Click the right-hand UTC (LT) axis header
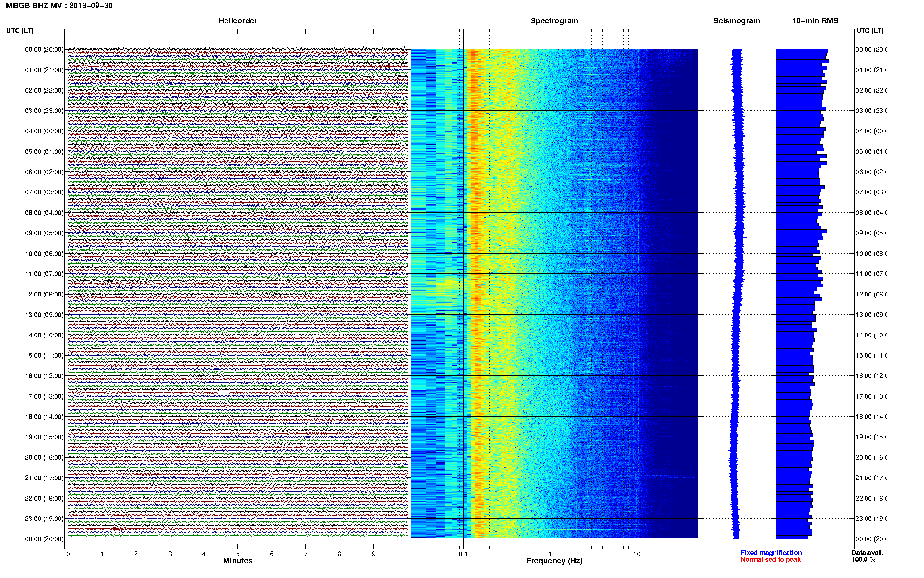The width and height of the screenshot is (924, 578). click(x=870, y=30)
